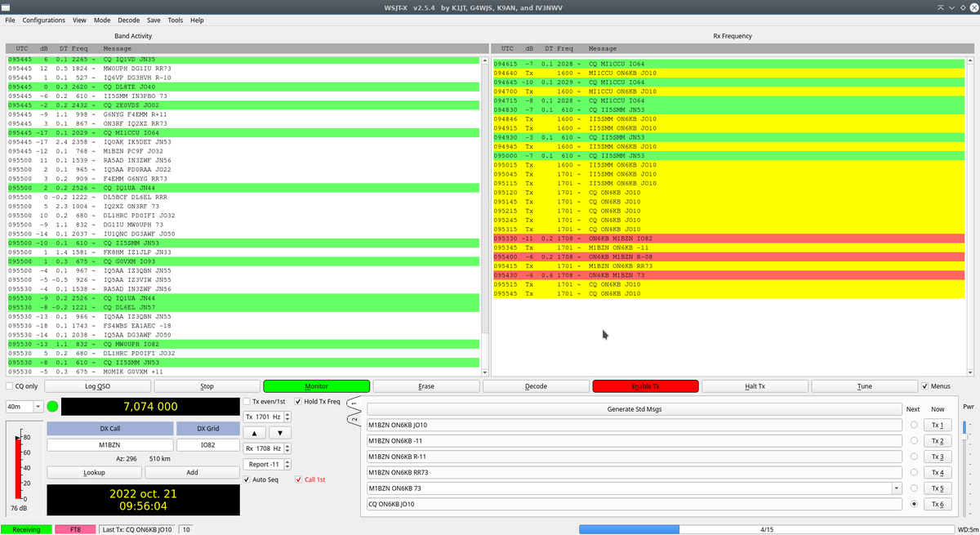This screenshot has width=980, height=535.
Task: Click the Halt Tx button
Action: [755, 386]
